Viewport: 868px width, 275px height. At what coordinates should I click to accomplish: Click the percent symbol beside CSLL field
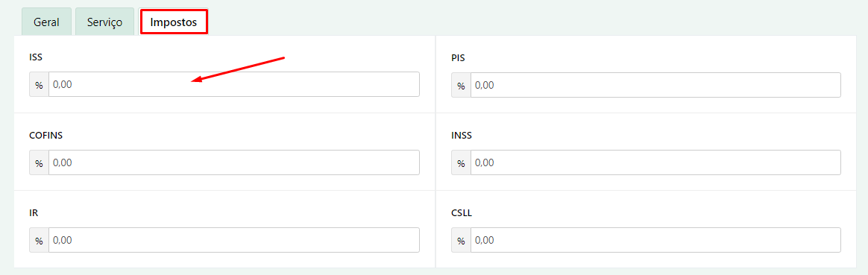[461, 241]
